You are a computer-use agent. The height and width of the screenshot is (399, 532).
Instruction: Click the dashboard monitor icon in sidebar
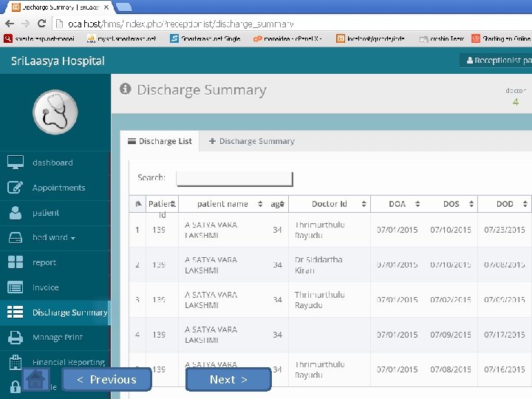point(16,162)
